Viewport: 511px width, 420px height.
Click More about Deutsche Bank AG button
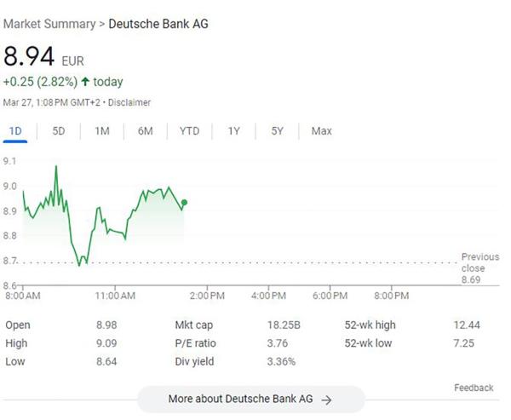click(x=250, y=399)
